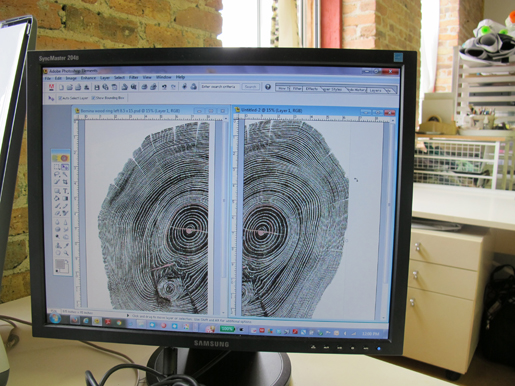Image resolution: width=515 pixels, height=386 pixels.
Task: Choose the Crop tool
Action: [65, 182]
